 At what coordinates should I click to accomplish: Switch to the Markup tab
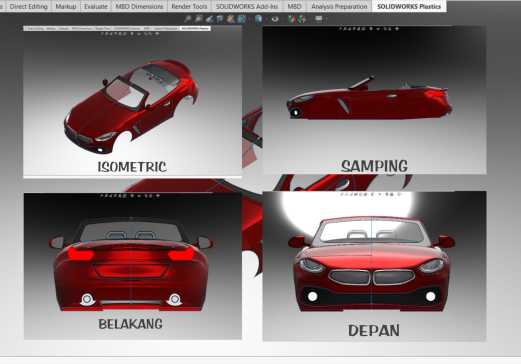coord(66,6)
